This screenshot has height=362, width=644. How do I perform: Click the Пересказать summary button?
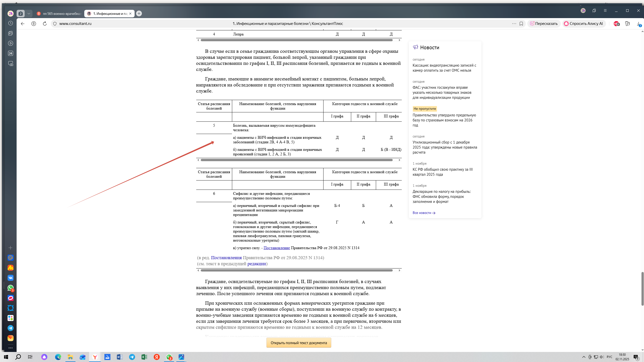click(544, 24)
